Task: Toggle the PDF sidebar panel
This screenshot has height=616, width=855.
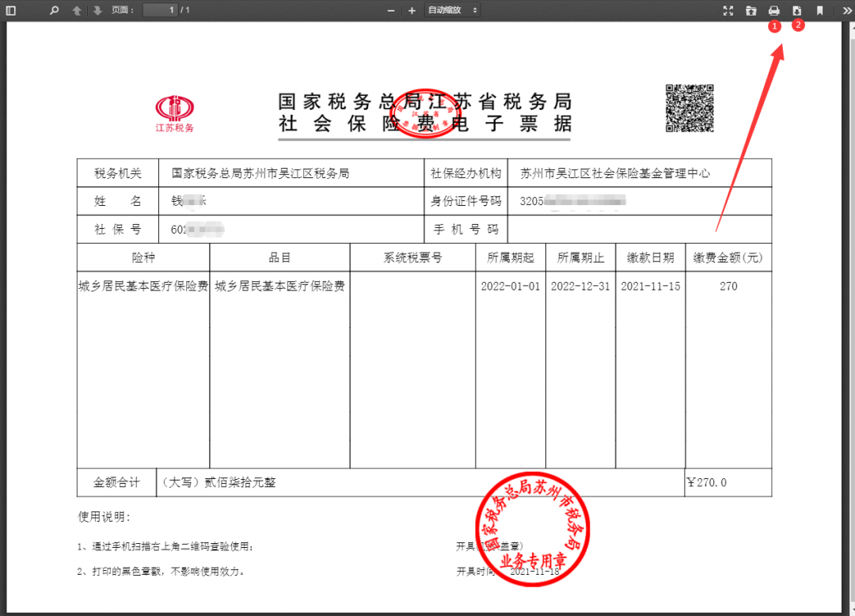Action: 10,10
